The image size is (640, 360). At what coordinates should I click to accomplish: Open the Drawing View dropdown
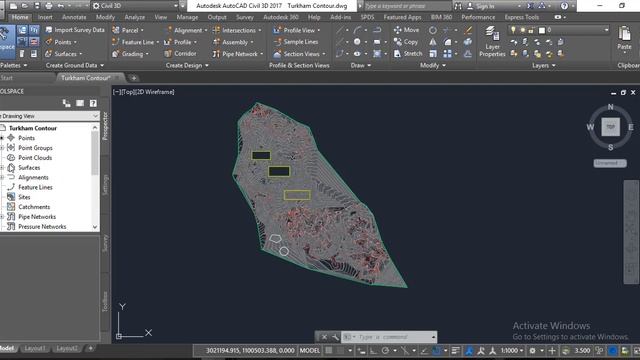pyautogui.click(x=49, y=116)
